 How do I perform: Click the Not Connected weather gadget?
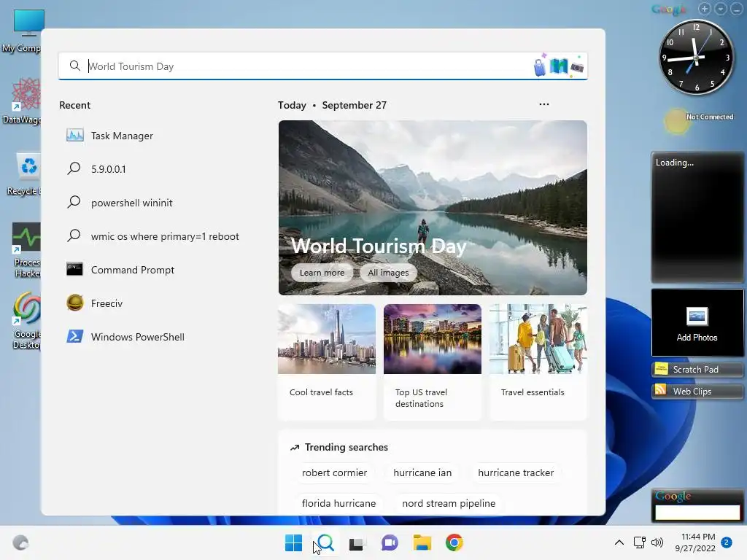click(x=698, y=121)
